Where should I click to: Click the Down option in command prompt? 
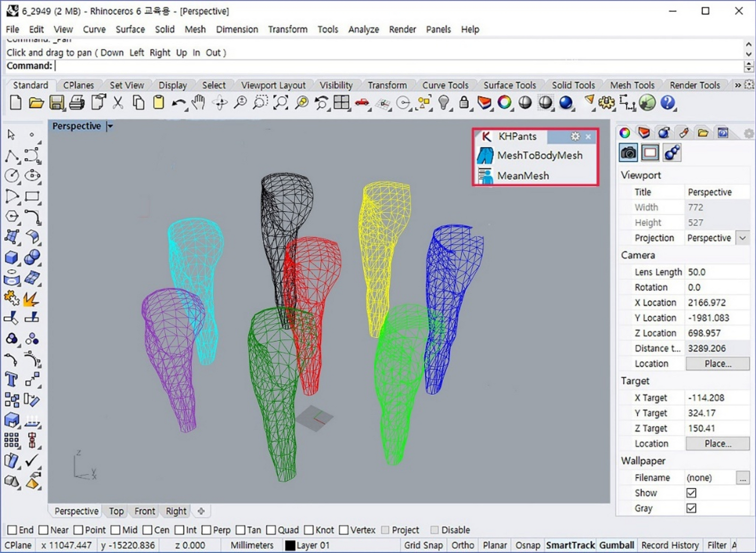point(112,53)
